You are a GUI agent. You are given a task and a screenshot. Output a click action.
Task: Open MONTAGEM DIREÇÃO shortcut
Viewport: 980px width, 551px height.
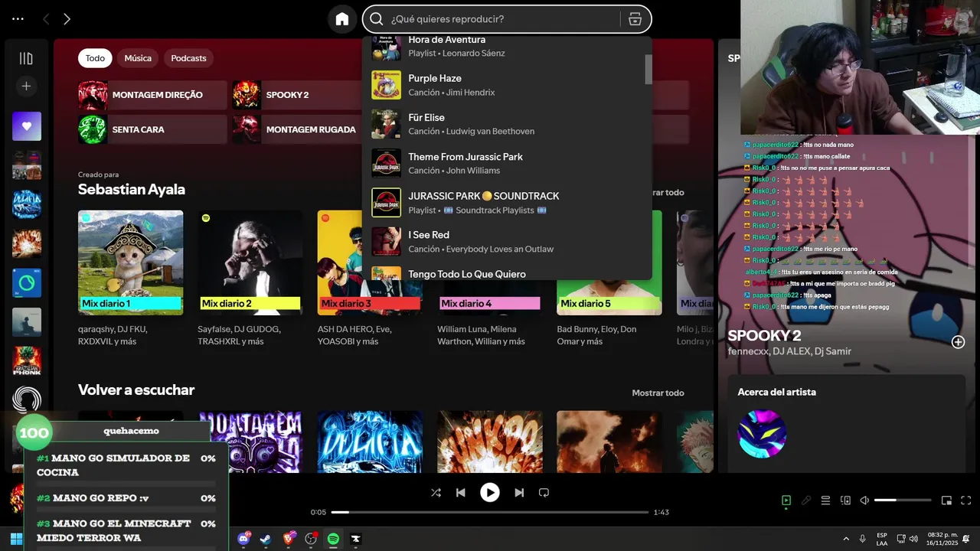(152, 95)
